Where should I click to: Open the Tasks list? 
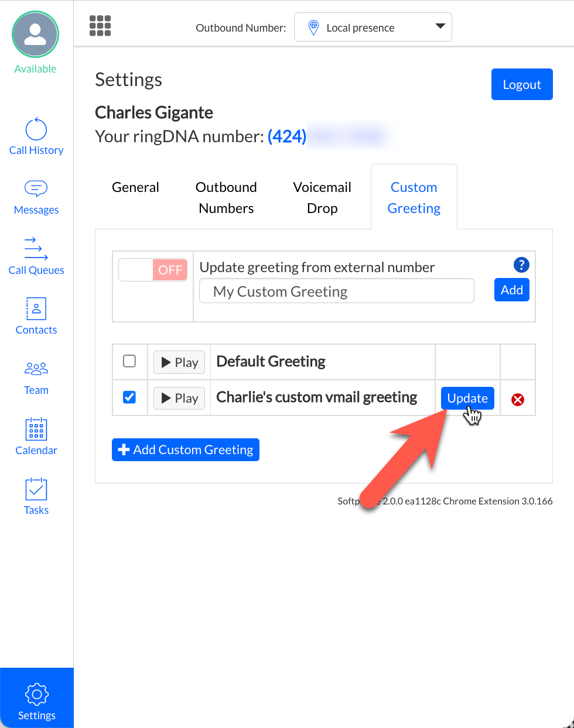point(36,497)
